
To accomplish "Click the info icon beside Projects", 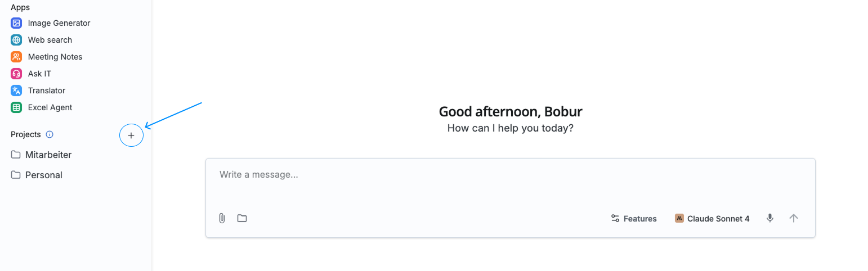I will click(50, 134).
